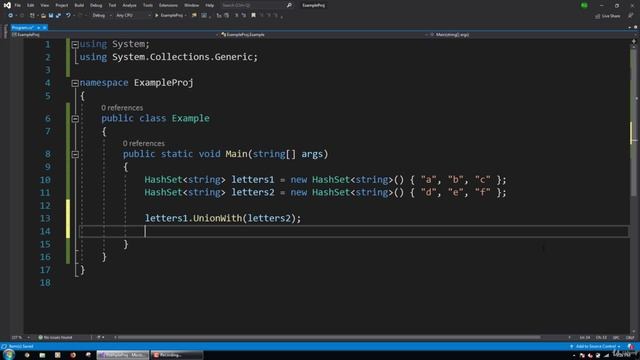This screenshot has height=360, width=640.
Task: Click the Example class name on line 6
Action: (191, 118)
